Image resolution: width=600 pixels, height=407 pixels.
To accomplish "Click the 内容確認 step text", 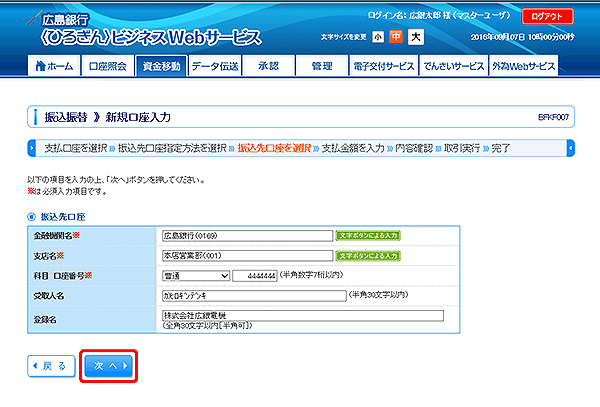I will 414,148.
